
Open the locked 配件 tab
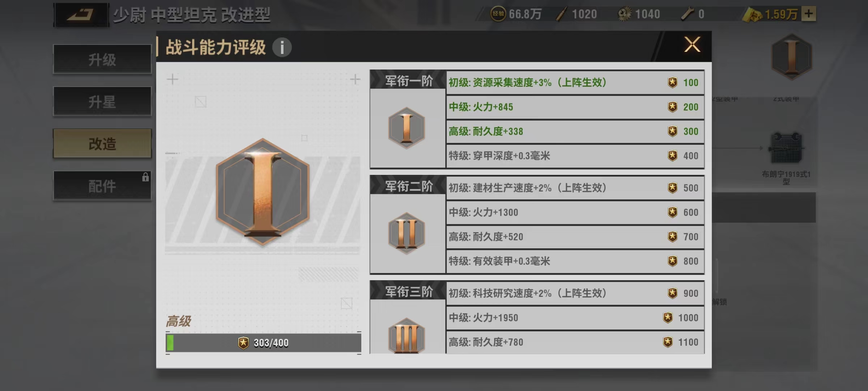tap(102, 186)
